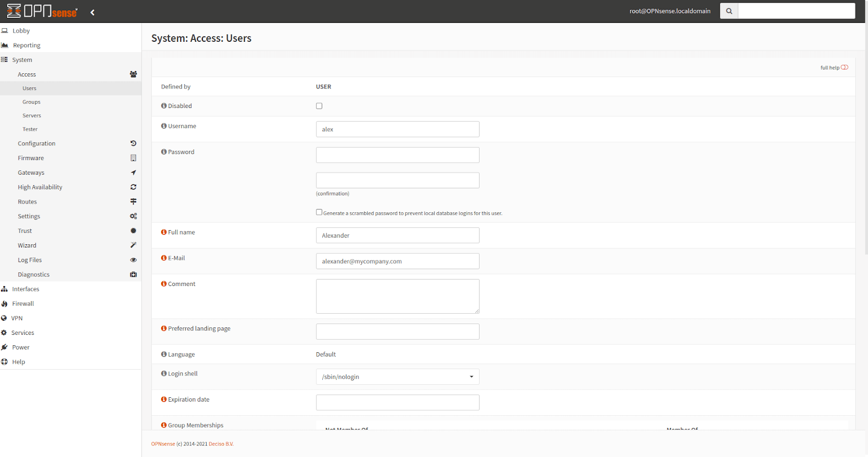Toggle the Disabled checkbox

[319, 106]
